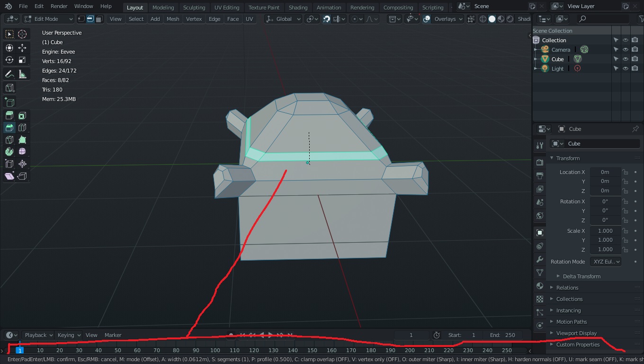
Task: Switch to vertex select mode
Action: coord(81,19)
